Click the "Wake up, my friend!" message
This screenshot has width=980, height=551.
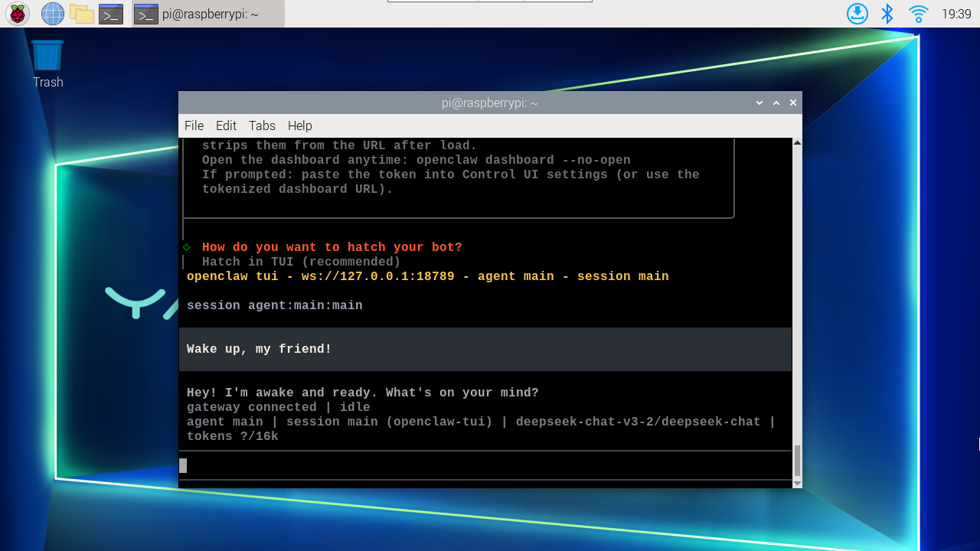point(260,349)
